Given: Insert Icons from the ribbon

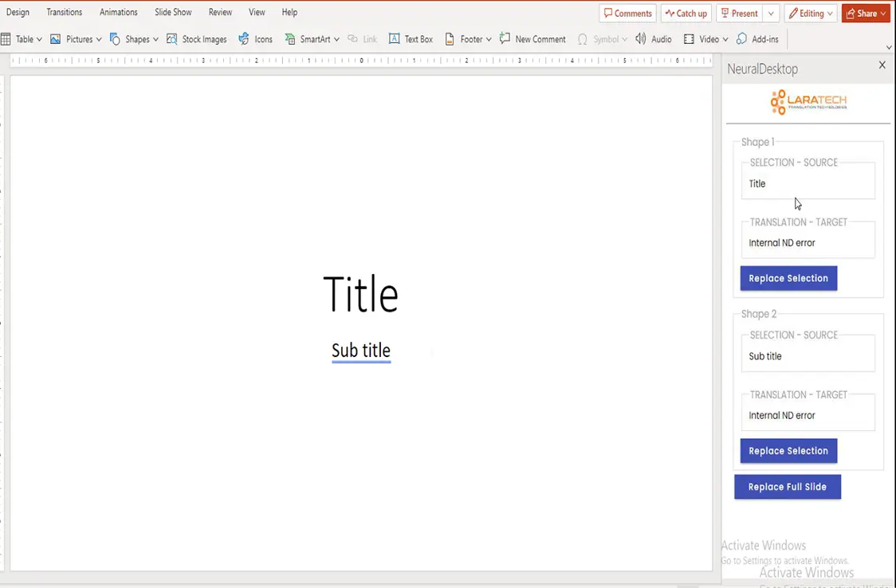Looking at the screenshot, I should point(255,39).
